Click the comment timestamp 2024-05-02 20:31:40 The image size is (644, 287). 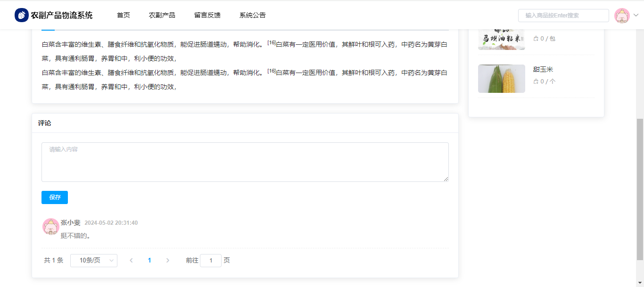(x=111, y=223)
